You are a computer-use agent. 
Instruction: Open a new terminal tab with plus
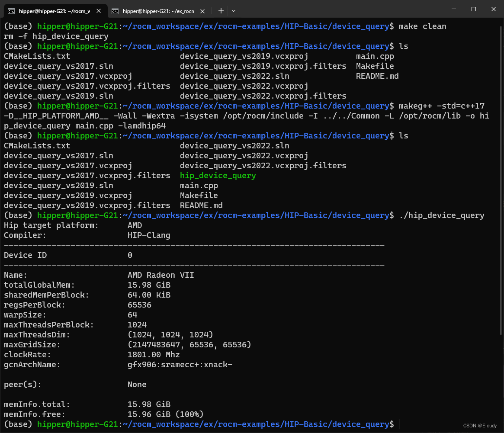221,11
